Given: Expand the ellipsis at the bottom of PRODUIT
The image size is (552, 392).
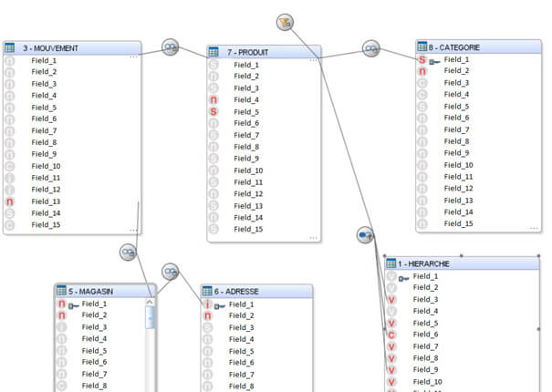Looking at the screenshot, I should coord(313,237).
